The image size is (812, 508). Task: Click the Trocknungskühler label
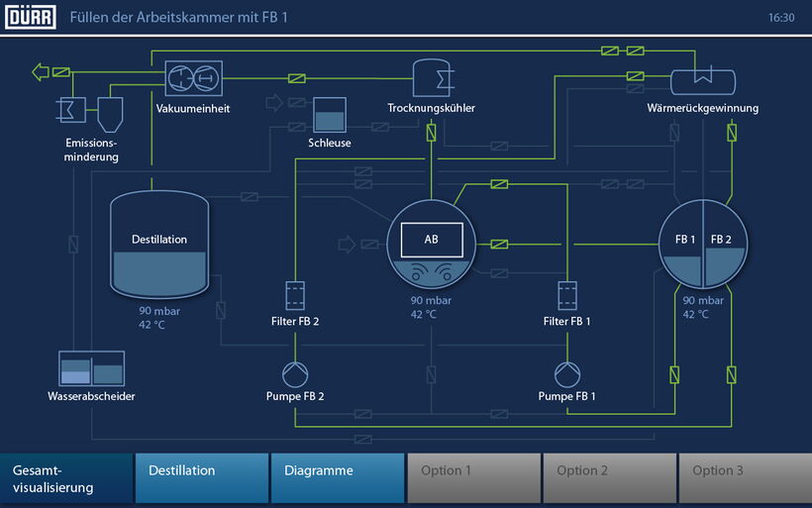[432, 108]
